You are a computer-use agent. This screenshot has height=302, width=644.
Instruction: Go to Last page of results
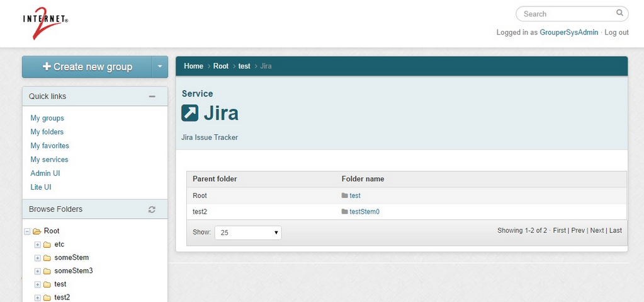pyautogui.click(x=615, y=230)
